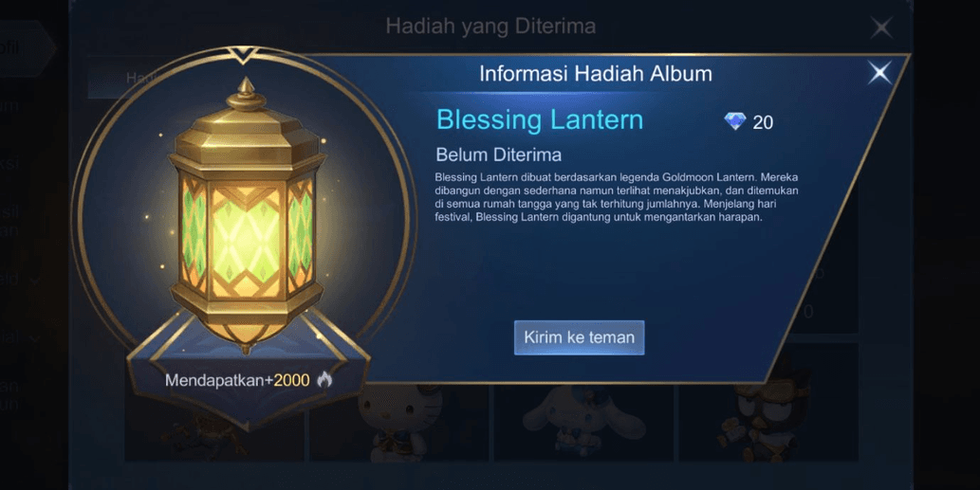Click the Kirim ke teman button
This screenshot has height=490, width=980.
coord(579,337)
